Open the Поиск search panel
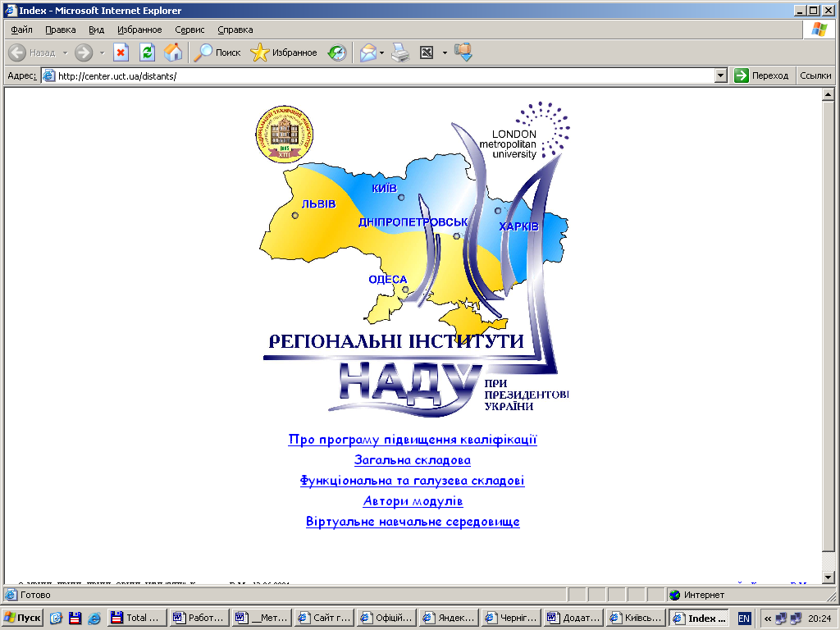 click(217, 52)
